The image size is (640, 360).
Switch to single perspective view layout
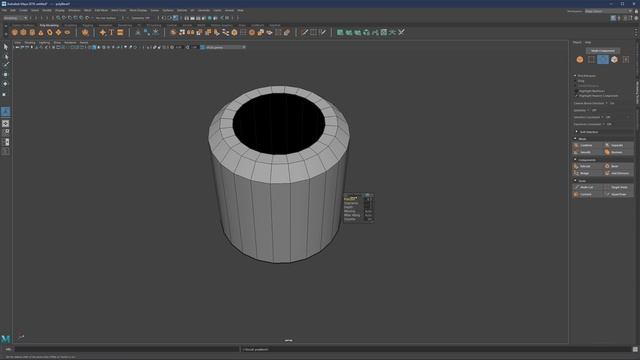tap(5, 123)
